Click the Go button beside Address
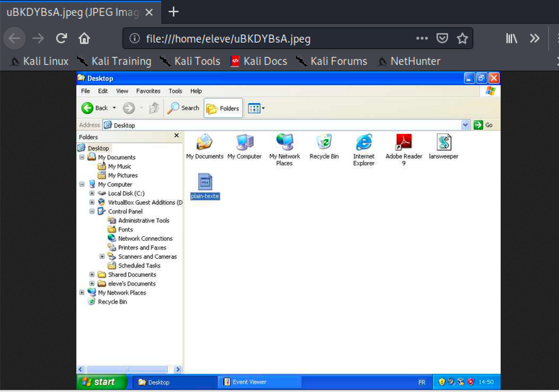The image size is (559, 392). [x=483, y=125]
